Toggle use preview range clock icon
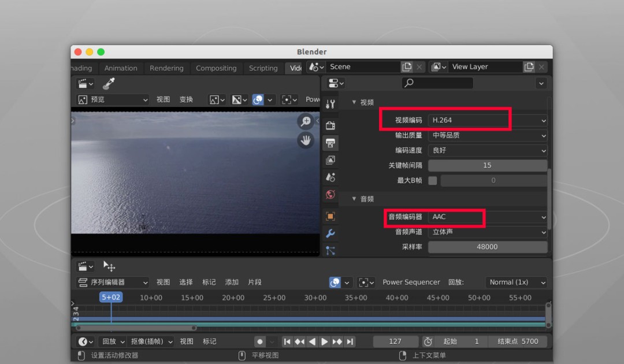Screen dimensions: 624x364 (428, 341)
